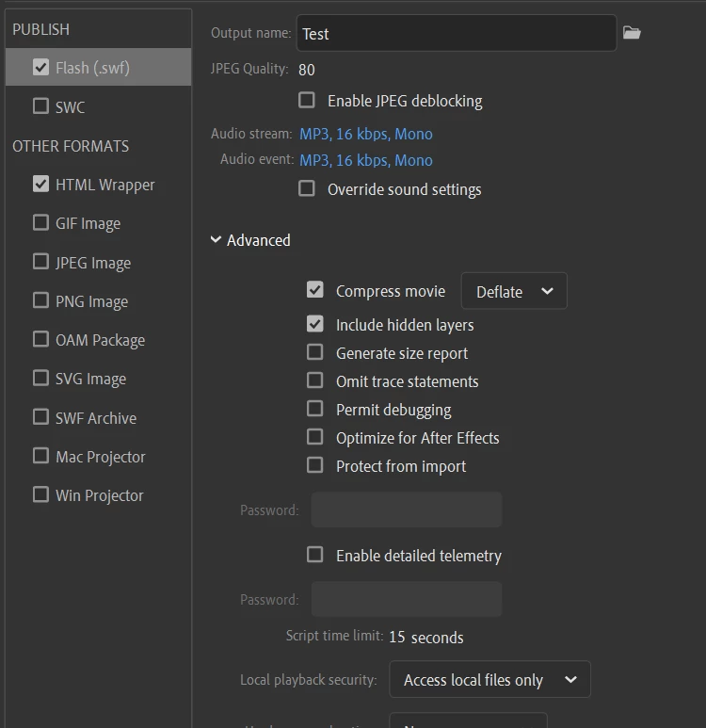Screen dimensions: 706x728
Task: Select SVG Image format entry
Action: [90, 379]
